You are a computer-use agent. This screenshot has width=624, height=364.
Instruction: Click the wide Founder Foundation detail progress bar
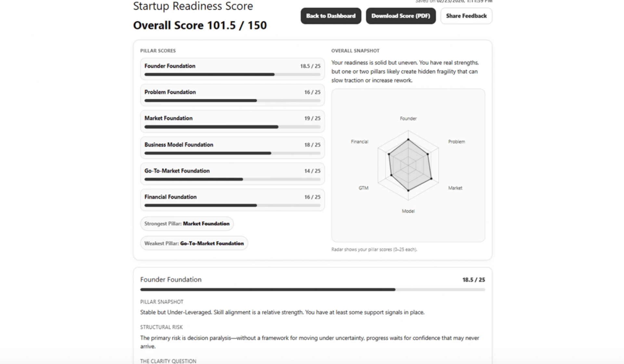[312, 289]
